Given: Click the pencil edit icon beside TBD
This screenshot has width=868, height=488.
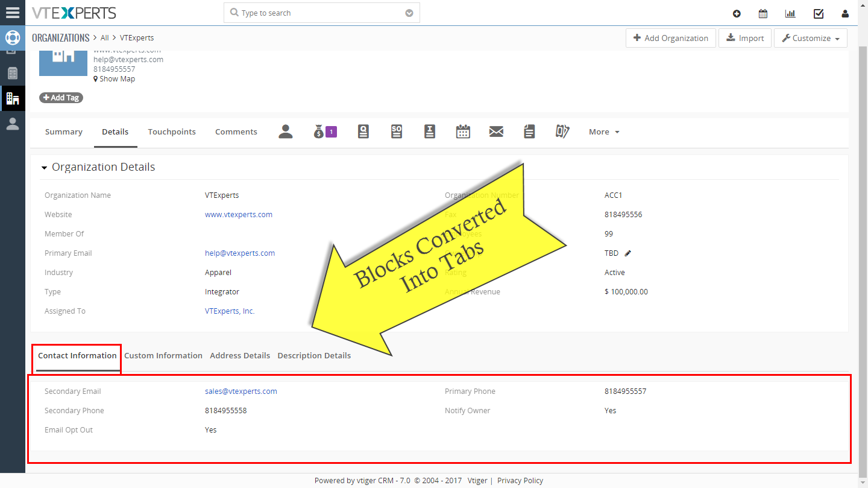Looking at the screenshot, I should click(x=627, y=253).
